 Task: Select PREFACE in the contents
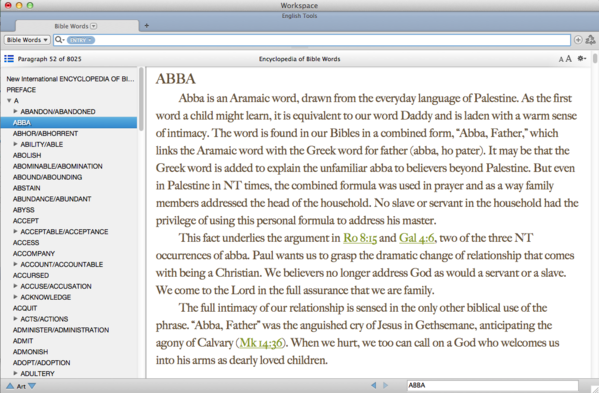tap(21, 90)
